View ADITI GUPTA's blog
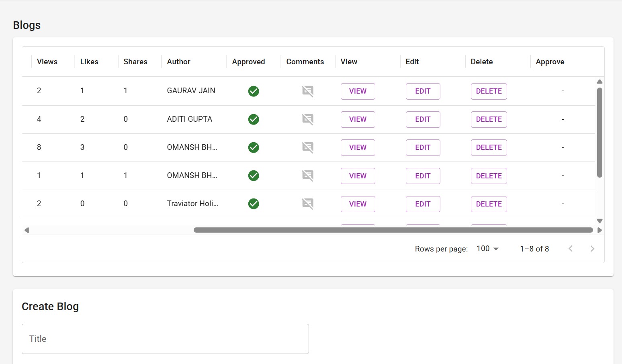This screenshot has height=364, width=622. pyautogui.click(x=358, y=119)
